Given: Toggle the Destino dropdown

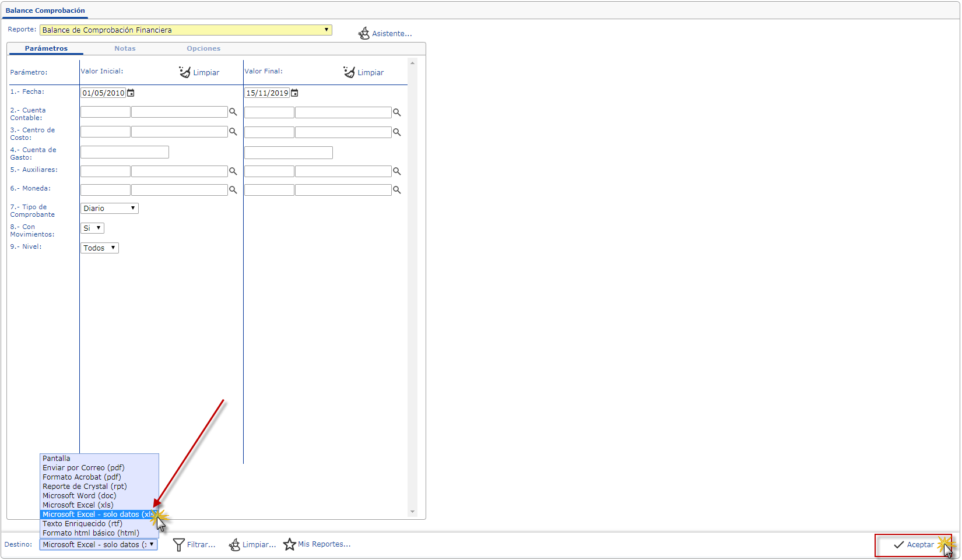Looking at the screenshot, I should tap(99, 544).
